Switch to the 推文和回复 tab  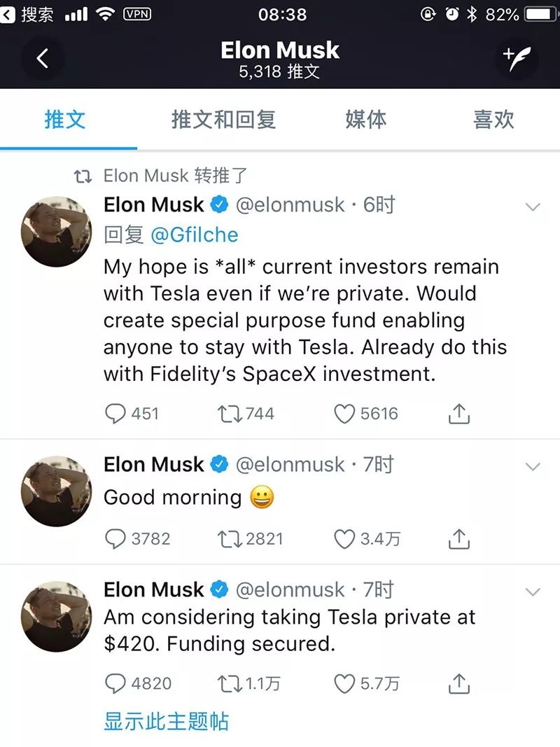[224, 120]
